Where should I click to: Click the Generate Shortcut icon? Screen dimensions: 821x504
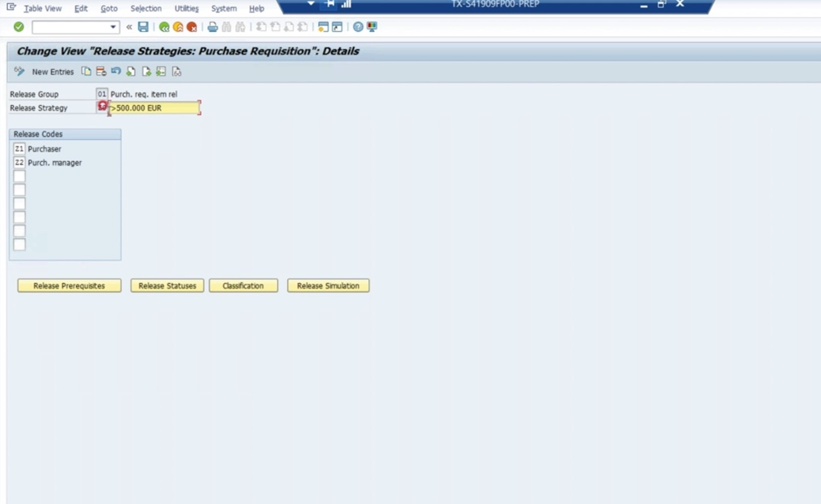(337, 26)
